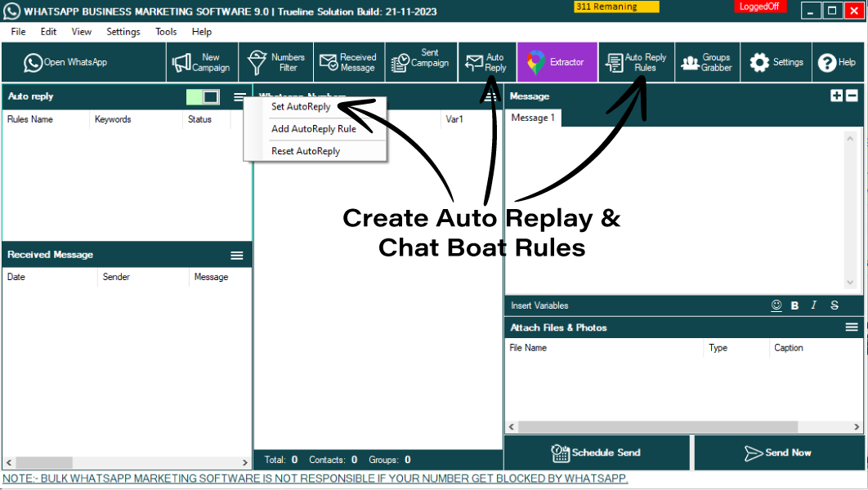Open the Auto reply panel hamburger menu

(239, 97)
